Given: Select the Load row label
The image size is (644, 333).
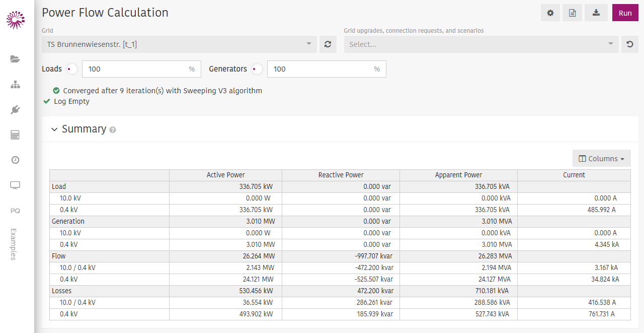Looking at the screenshot, I should pos(59,186).
